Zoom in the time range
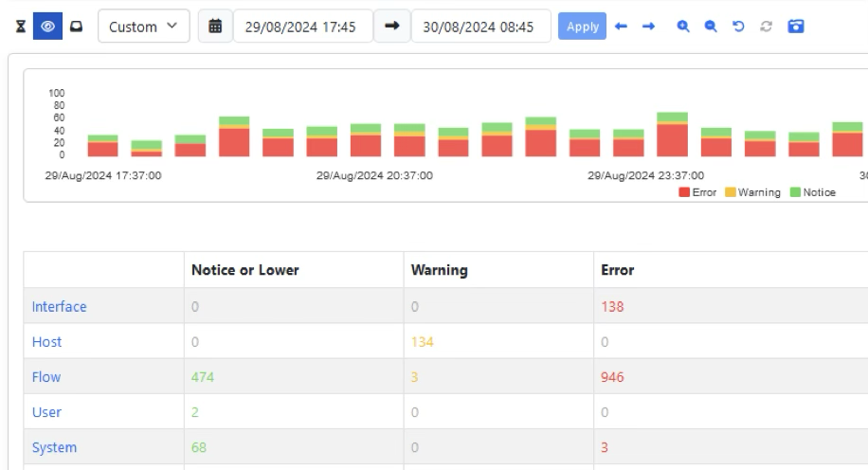This screenshot has width=868, height=470. pos(683,26)
